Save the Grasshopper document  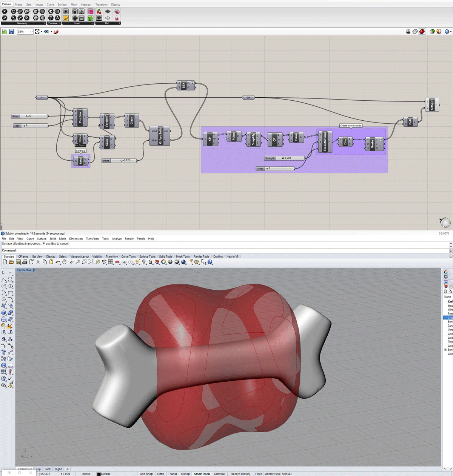click(11, 32)
